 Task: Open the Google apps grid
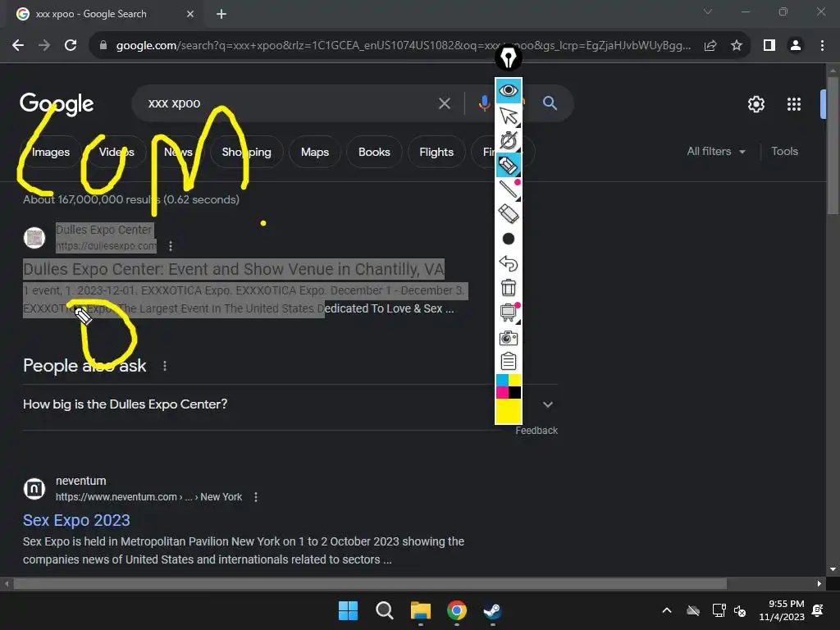click(x=793, y=104)
